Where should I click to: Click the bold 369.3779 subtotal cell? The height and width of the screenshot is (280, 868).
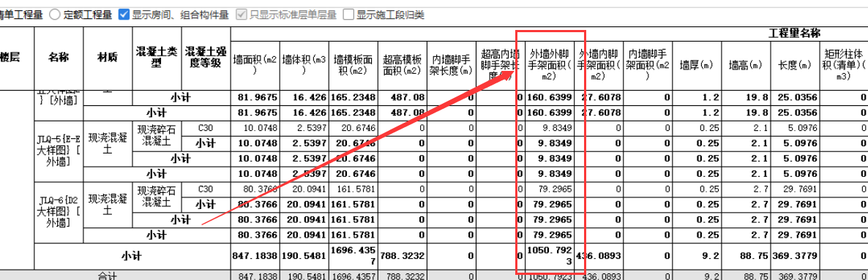coord(795,256)
